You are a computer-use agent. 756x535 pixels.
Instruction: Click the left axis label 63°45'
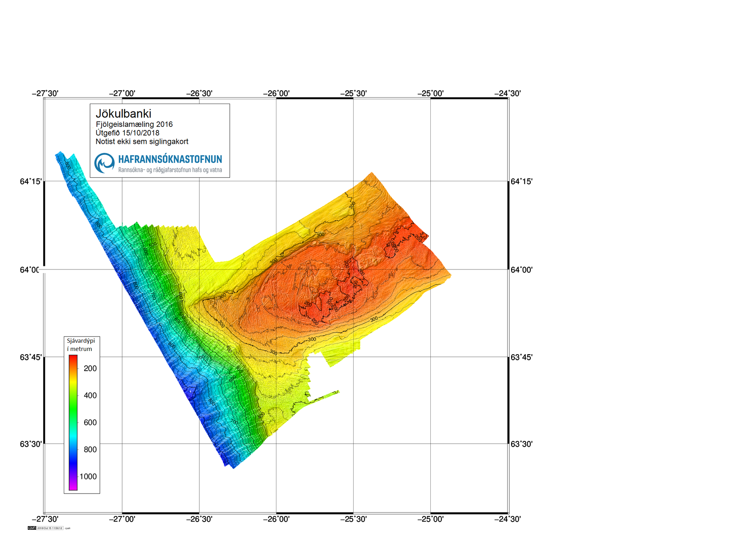[30, 357]
